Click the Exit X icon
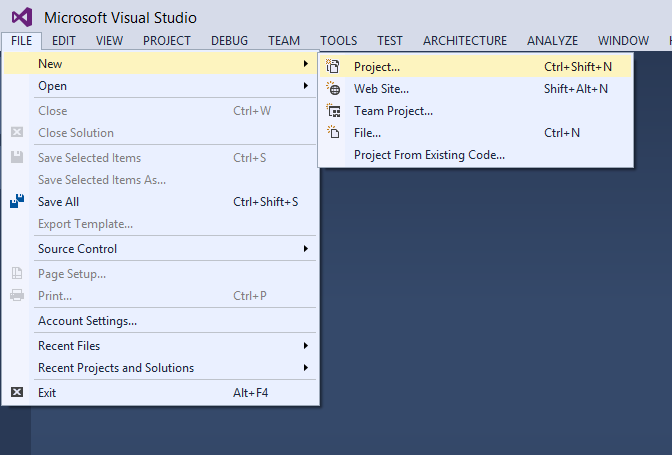The image size is (672, 455). pos(17,392)
